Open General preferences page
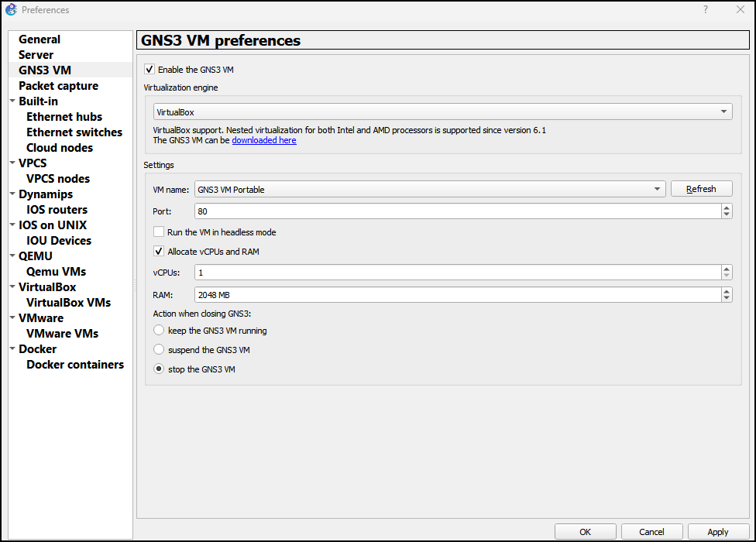 40,39
